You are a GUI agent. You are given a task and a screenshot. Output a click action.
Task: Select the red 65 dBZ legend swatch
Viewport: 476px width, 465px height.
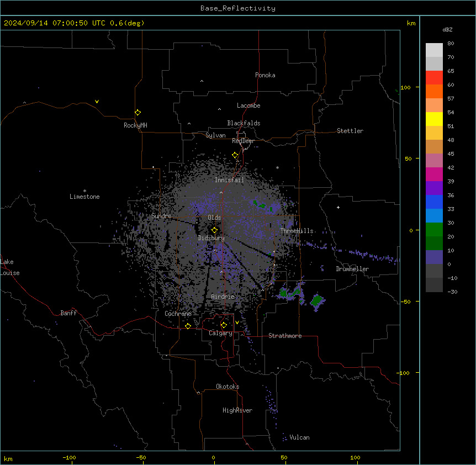tap(434, 78)
